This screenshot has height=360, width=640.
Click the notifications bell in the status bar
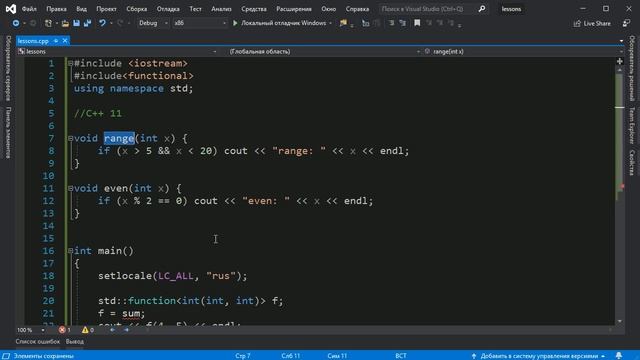pos(619,356)
